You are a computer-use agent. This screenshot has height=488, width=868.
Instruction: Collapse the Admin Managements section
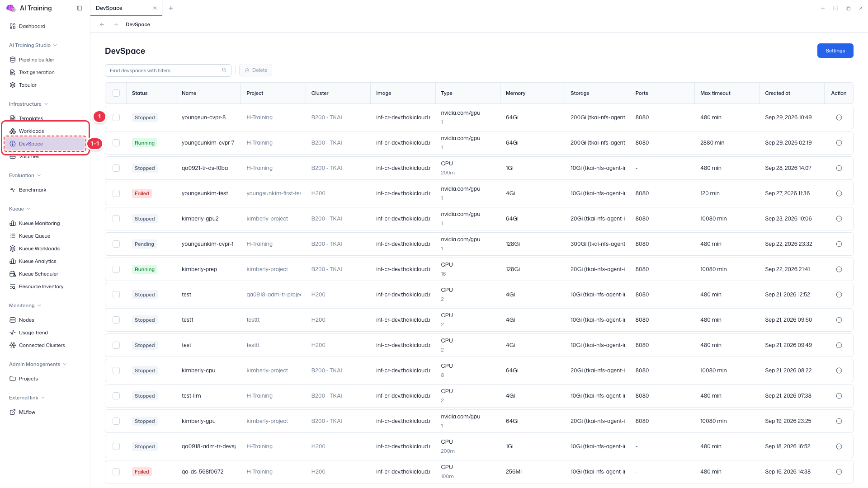coord(38,364)
